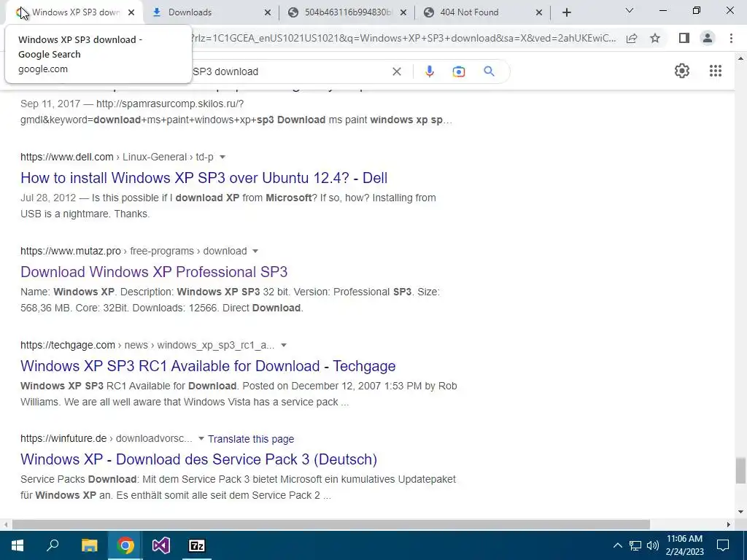This screenshot has height=560, width=747.
Task: Click 'https://winfuture.de' result URL text
Action: (x=63, y=438)
